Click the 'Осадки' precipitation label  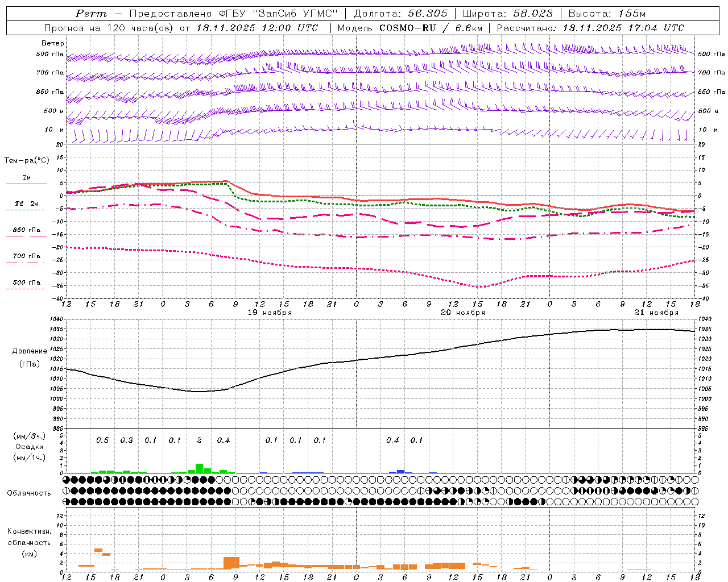(29, 447)
